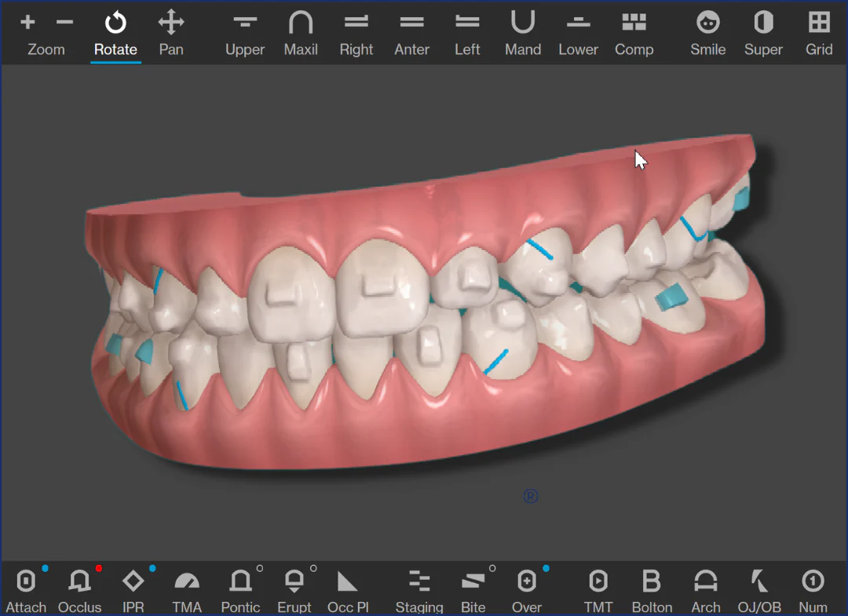The width and height of the screenshot is (848, 616).
Task: Toggle IPR markers display
Action: point(133,590)
